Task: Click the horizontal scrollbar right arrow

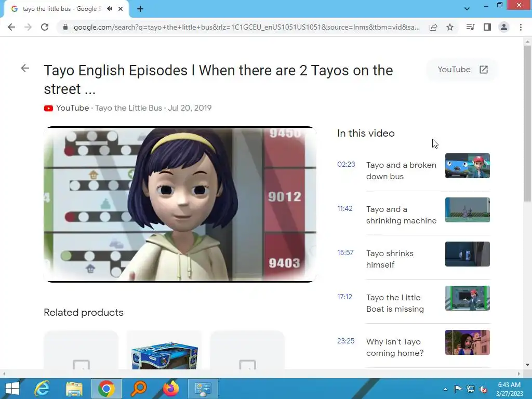Action: tap(519, 374)
